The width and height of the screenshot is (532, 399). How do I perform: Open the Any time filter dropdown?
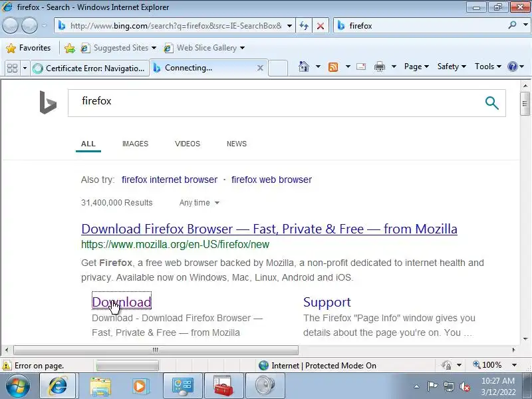tap(199, 203)
